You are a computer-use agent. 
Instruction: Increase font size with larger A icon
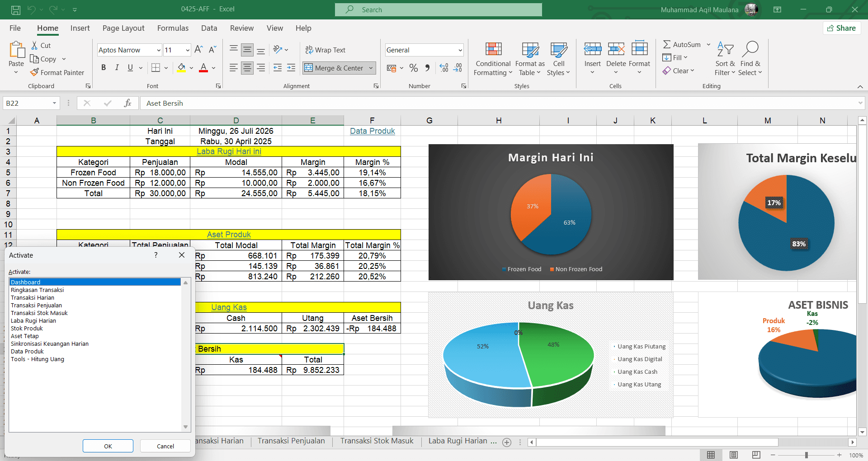pyautogui.click(x=198, y=50)
